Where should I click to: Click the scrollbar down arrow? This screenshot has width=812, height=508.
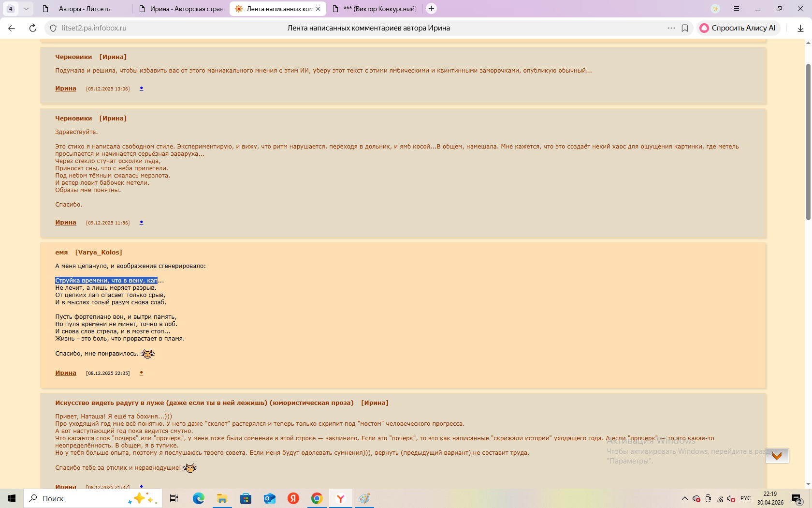tap(808, 484)
